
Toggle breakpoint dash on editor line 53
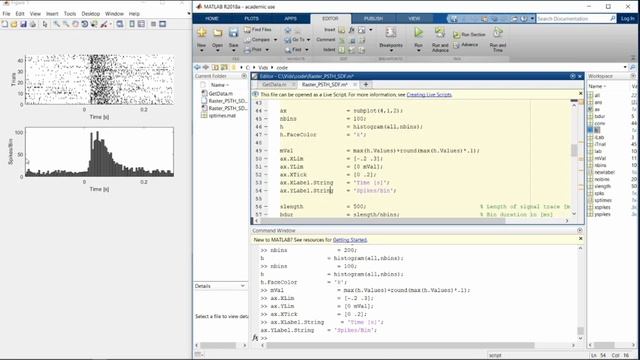(266, 183)
